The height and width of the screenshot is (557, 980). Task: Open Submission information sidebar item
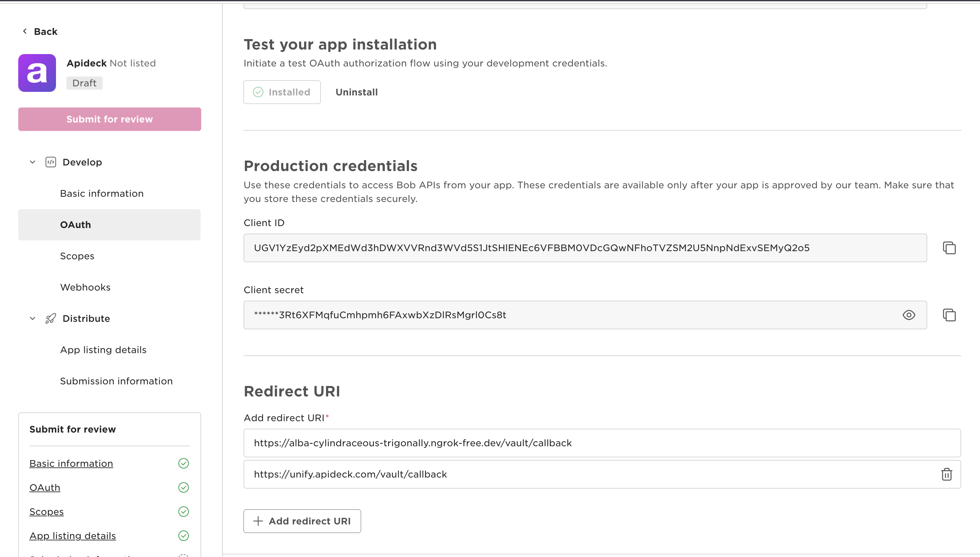click(x=109, y=381)
